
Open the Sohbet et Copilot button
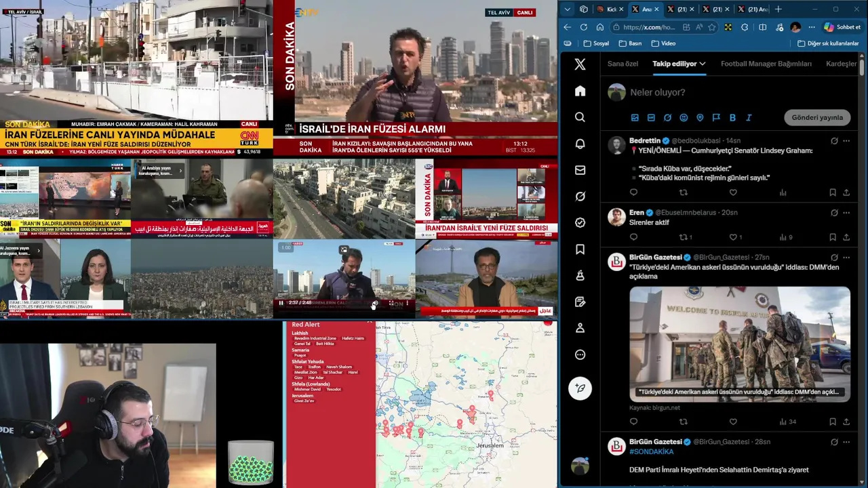pyautogui.click(x=842, y=27)
